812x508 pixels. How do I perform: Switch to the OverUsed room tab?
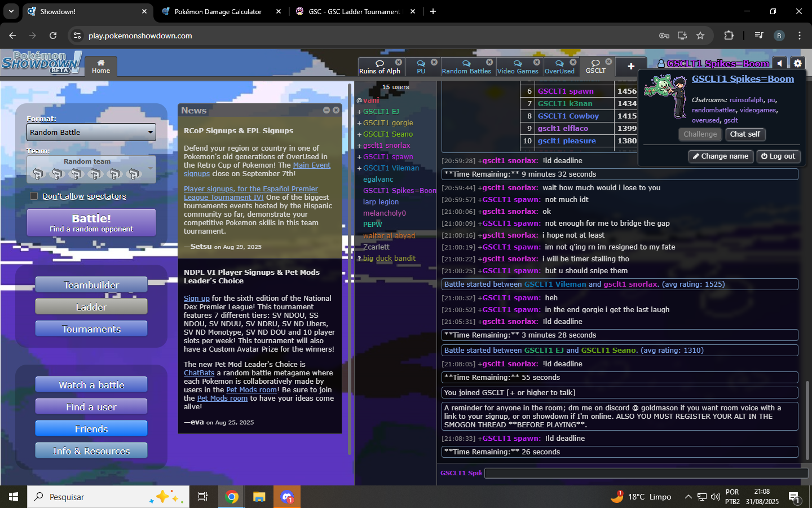(559, 67)
